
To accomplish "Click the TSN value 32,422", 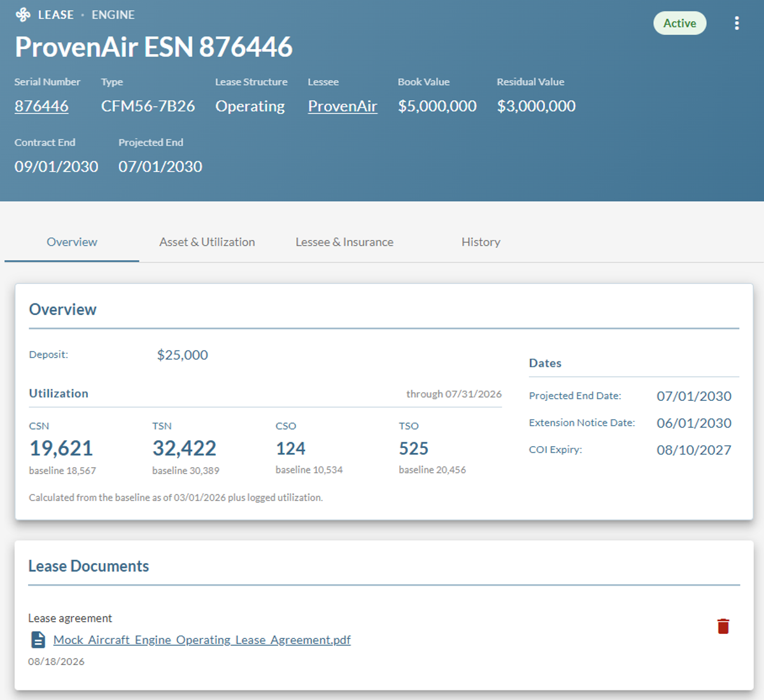I will click(184, 449).
